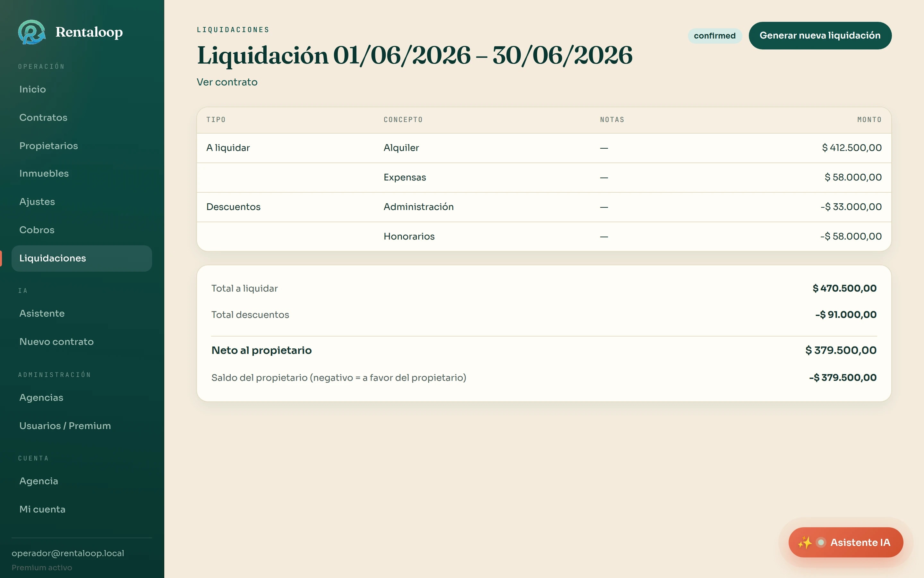Screen dimensions: 924x578
Task: Open the Propietarios section
Action: tap(82, 146)
